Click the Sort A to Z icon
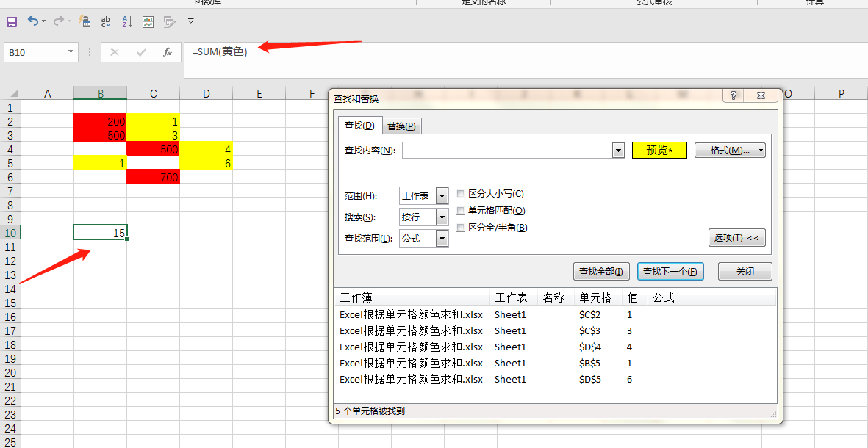This screenshot has width=868, height=448. click(x=127, y=21)
